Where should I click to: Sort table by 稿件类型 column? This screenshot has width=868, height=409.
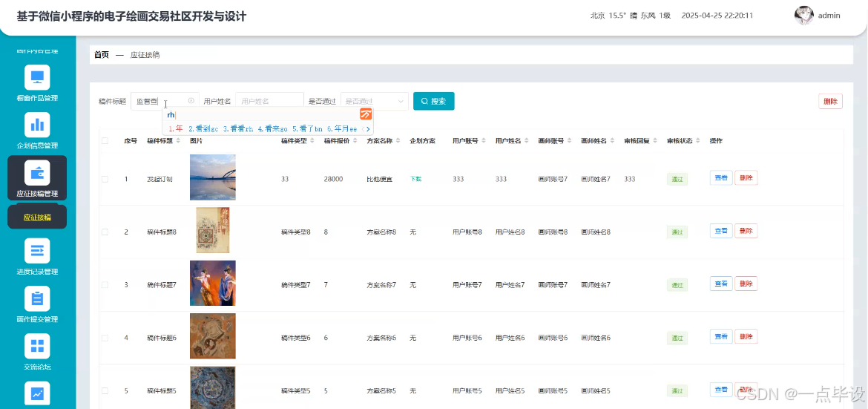point(313,141)
